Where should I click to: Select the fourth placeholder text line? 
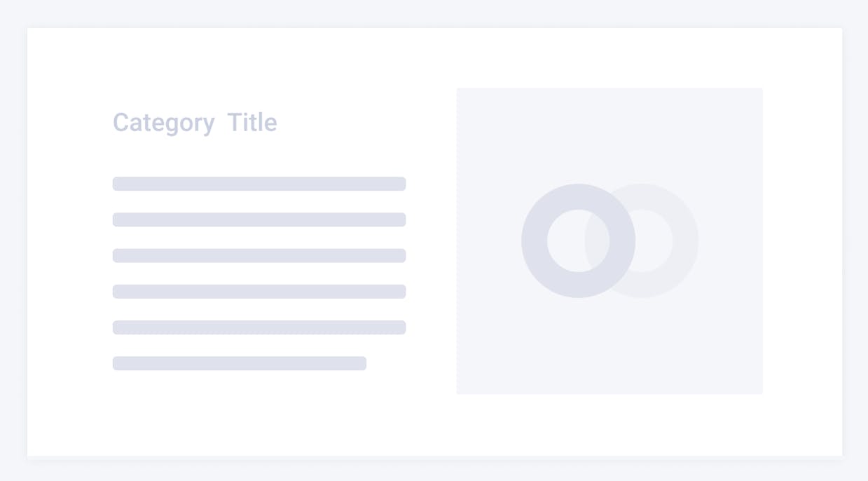coord(259,292)
